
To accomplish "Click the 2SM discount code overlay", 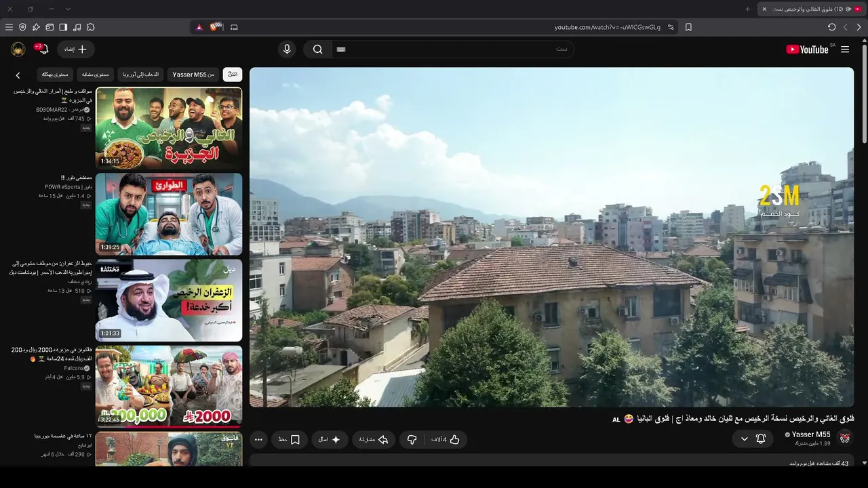I will (x=778, y=200).
